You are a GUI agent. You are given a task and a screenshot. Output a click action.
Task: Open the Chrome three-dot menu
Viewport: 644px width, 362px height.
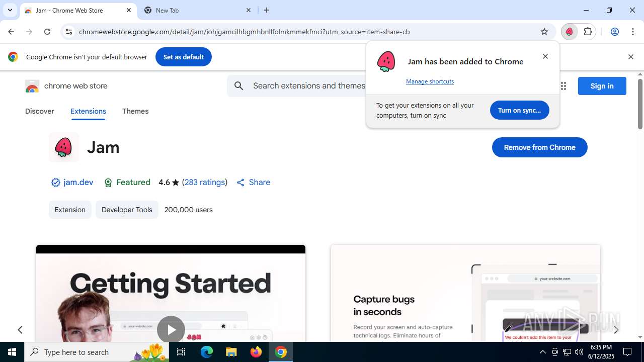[x=632, y=32]
